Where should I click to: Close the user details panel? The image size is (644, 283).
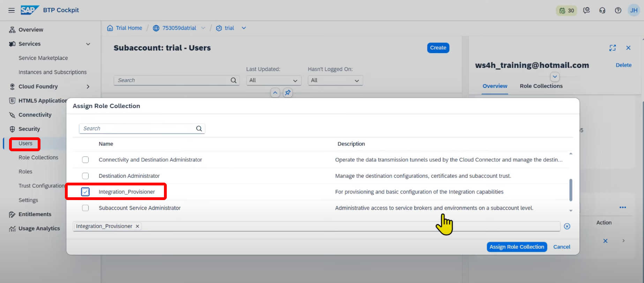click(x=628, y=48)
